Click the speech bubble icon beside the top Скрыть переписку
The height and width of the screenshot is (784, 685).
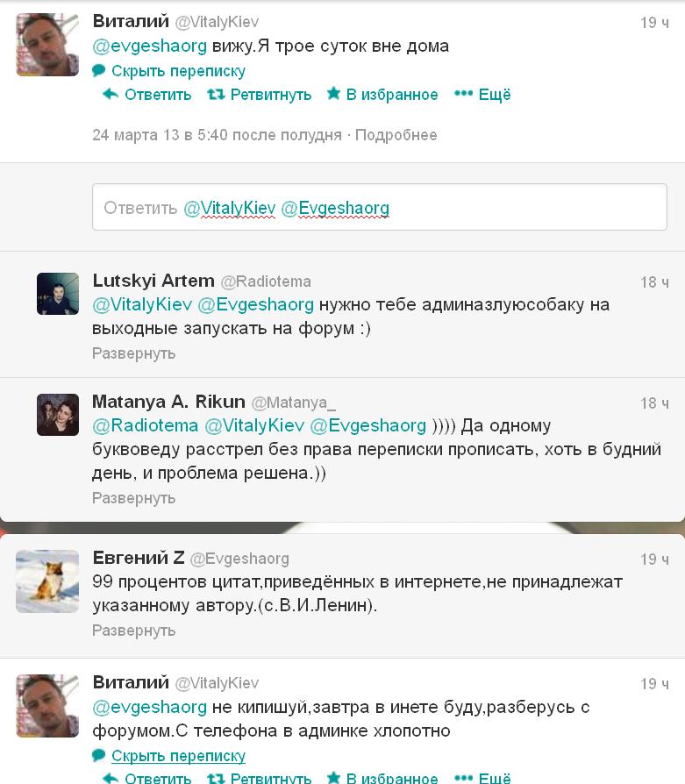99,70
